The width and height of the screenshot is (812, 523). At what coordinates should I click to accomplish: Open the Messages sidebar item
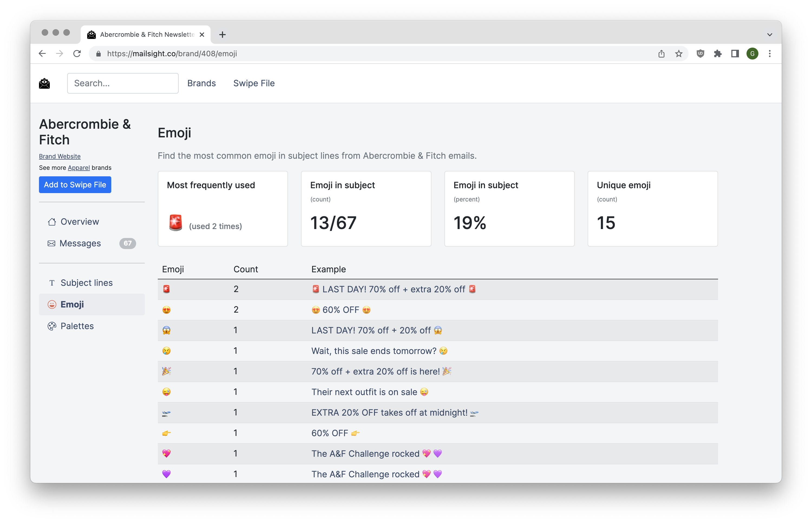pos(92,243)
